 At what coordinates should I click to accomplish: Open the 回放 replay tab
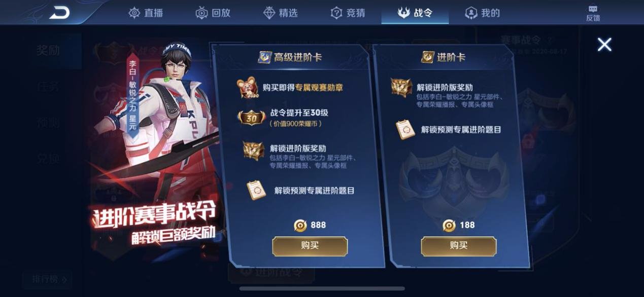213,13
